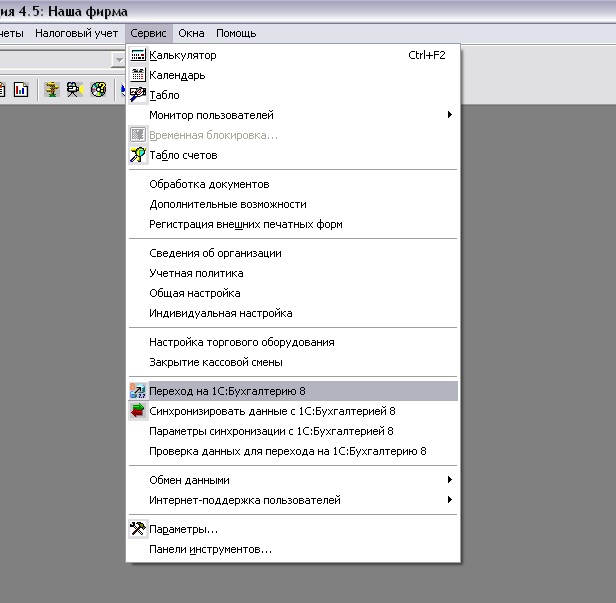616x603 pixels.
Task: Open Интернет-поддержка пользователей entry
Action: [293, 500]
